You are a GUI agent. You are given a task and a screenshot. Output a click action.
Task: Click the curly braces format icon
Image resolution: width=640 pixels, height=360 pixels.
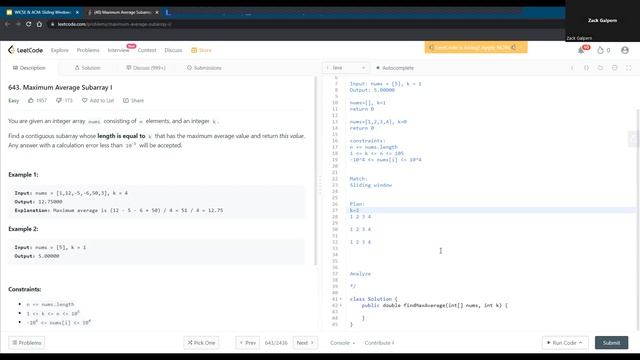[586, 68]
